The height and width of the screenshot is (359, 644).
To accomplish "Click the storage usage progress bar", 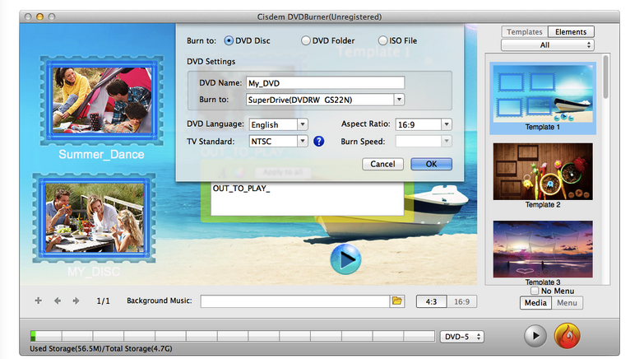I will [233, 336].
